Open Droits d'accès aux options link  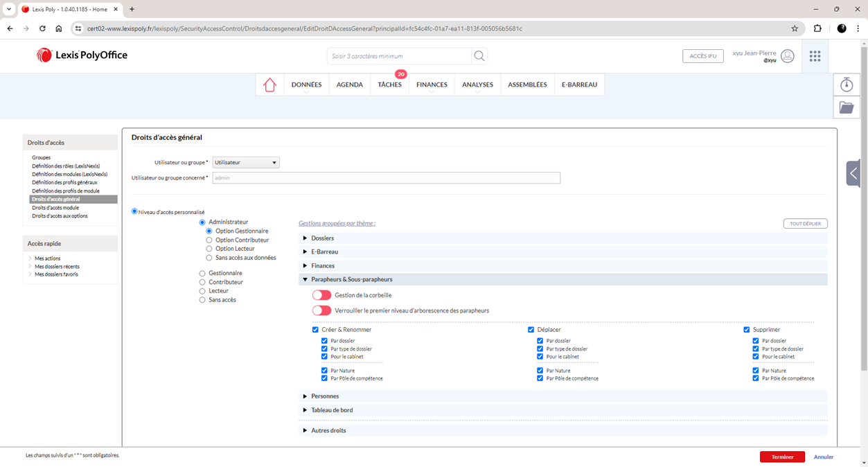click(x=60, y=216)
